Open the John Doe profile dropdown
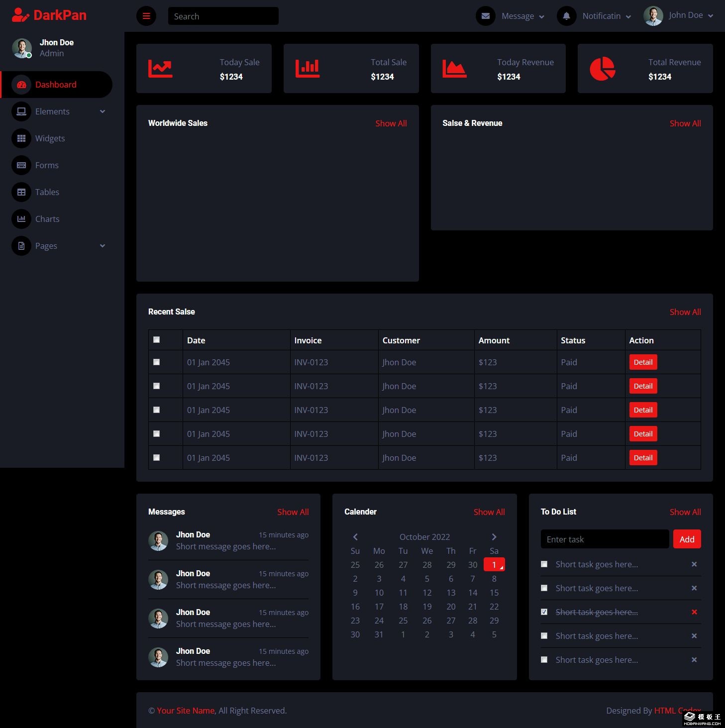 (x=679, y=16)
